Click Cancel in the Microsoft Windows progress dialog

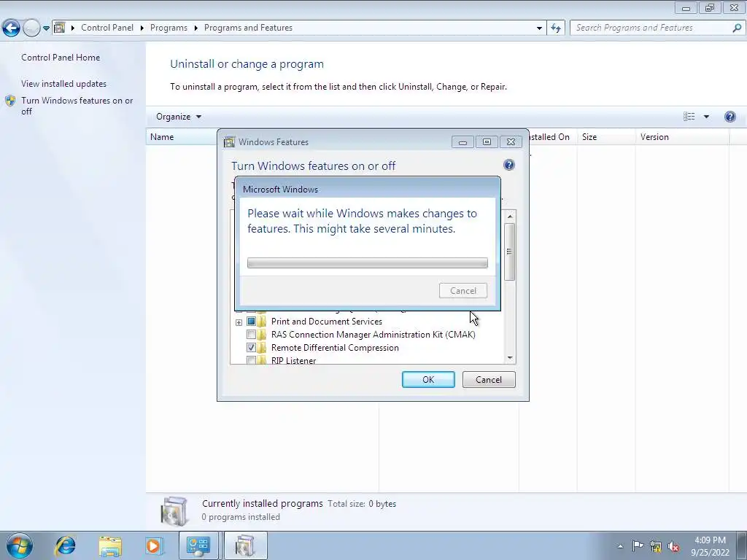point(463,290)
